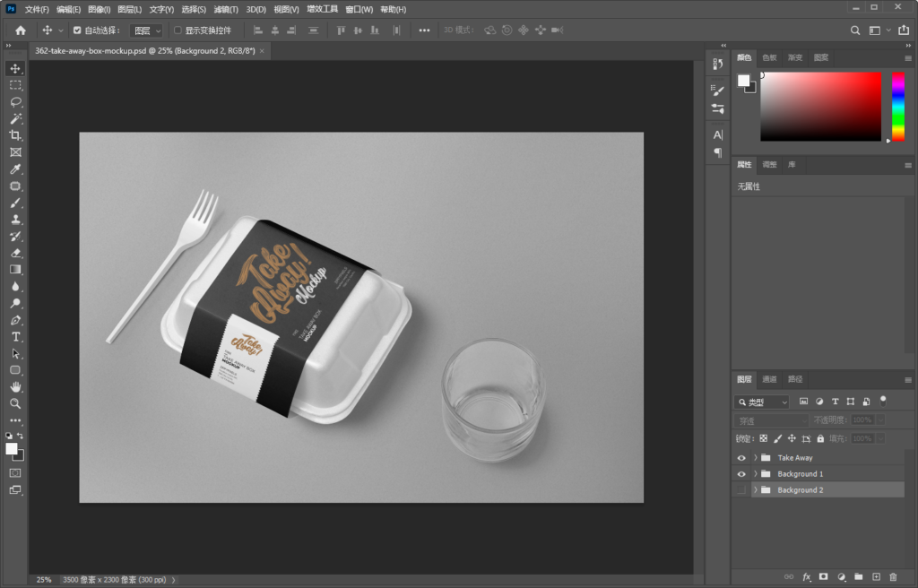918x588 pixels.
Task: Toggle Quick Mask mode
Action: click(x=15, y=472)
